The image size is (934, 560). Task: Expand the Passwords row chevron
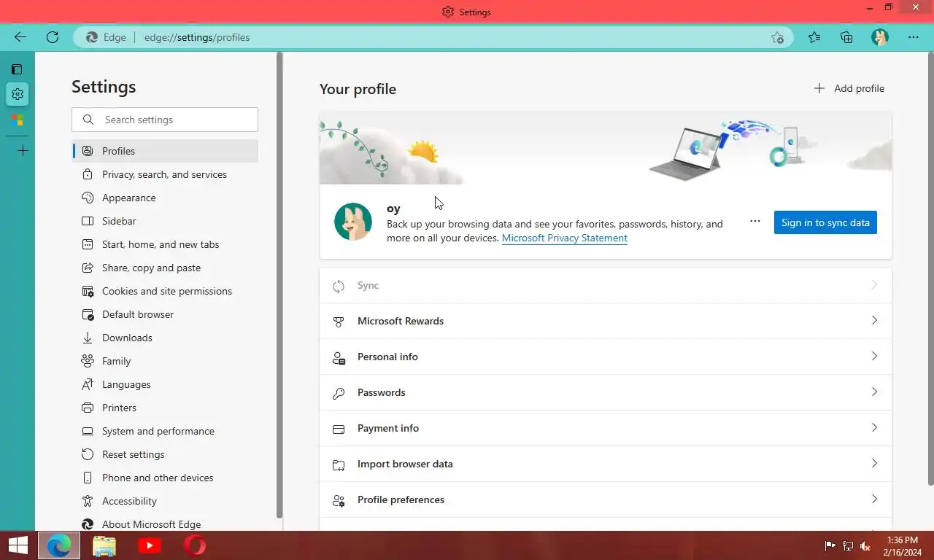[x=874, y=392]
